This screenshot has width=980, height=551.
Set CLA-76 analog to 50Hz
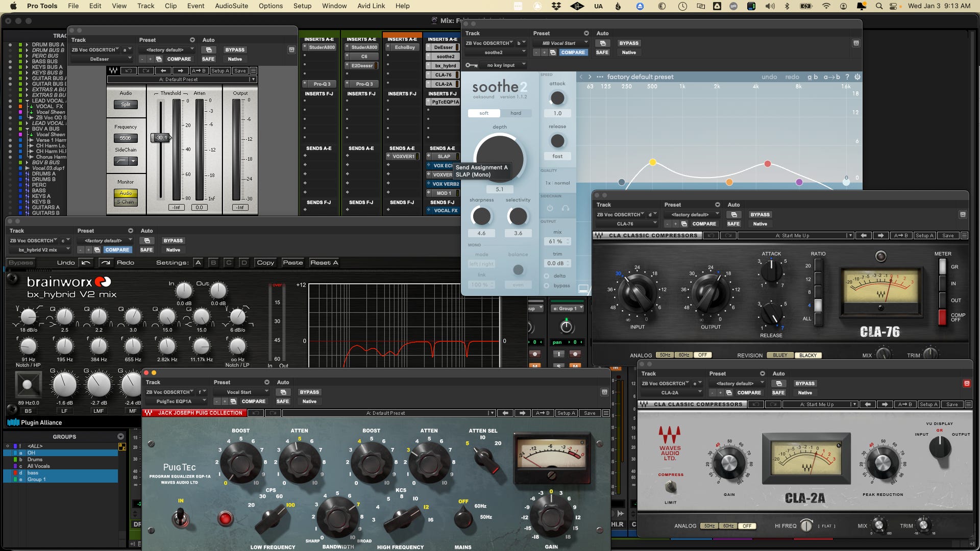(665, 355)
